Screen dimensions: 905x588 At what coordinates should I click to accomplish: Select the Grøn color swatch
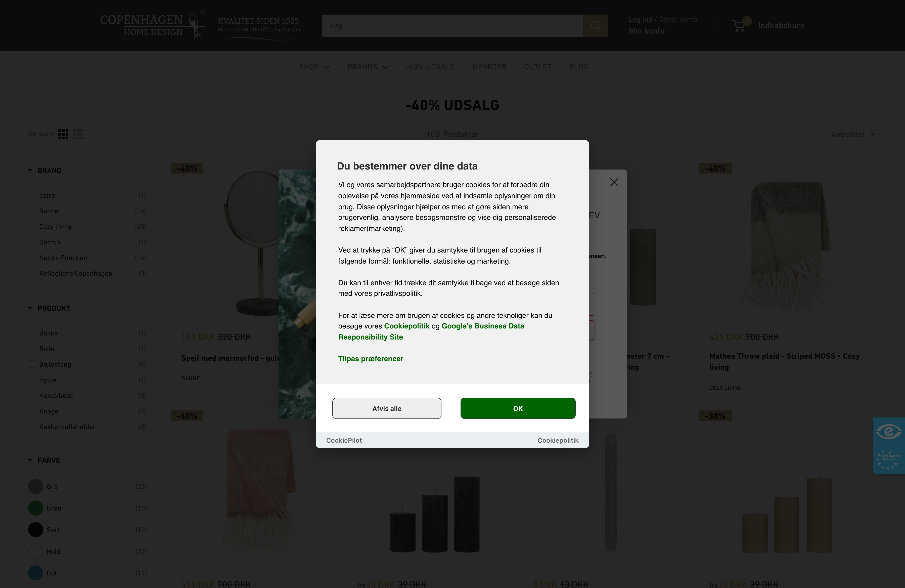point(36,508)
